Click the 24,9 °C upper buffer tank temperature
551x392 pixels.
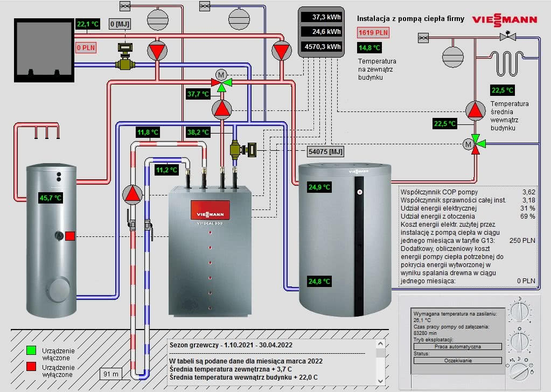click(x=319, y=187)
